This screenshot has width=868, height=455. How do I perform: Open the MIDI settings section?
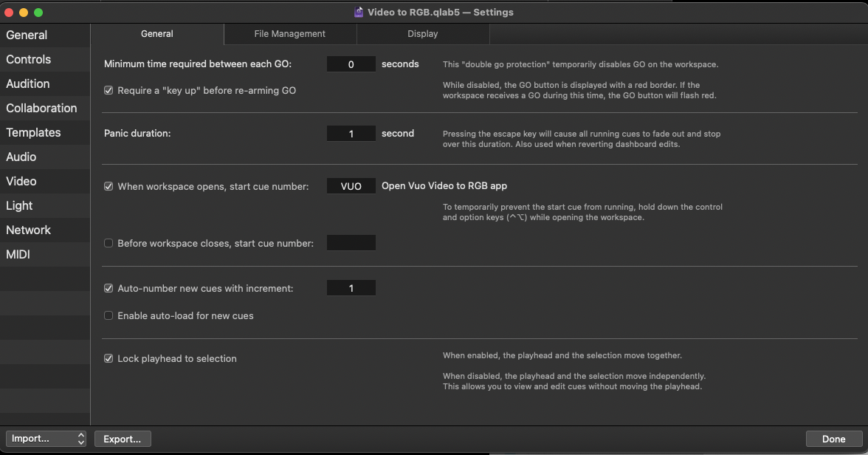pyautogui.click(x=19, y=254)
